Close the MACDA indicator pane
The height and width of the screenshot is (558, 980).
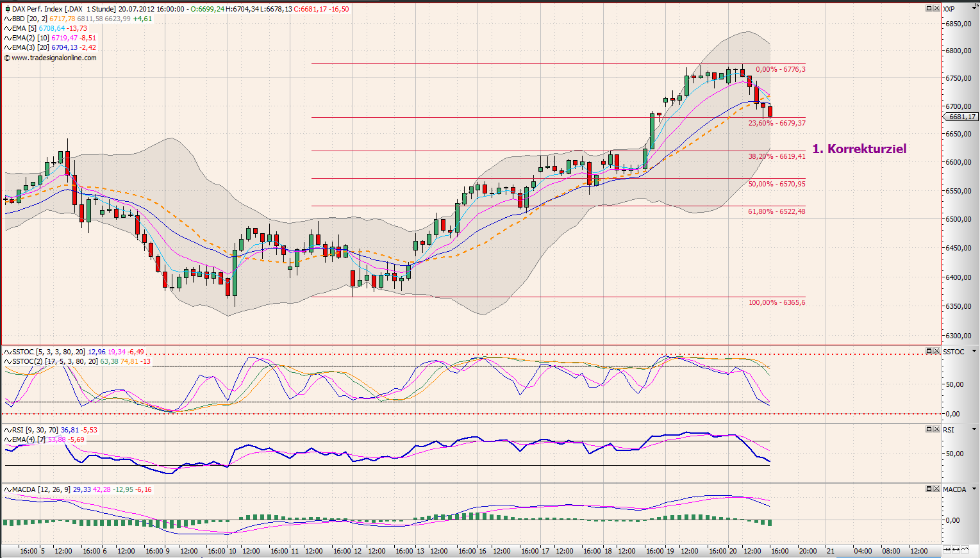[936, 489]
